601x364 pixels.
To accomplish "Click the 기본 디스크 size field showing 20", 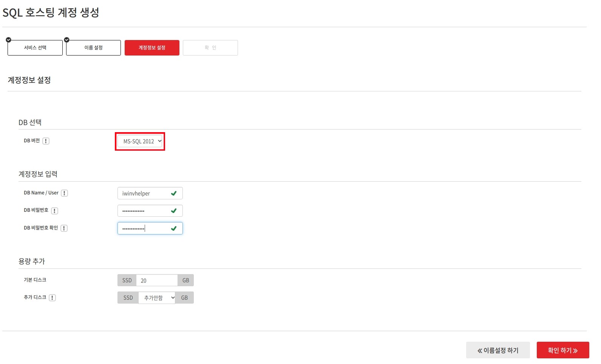I will tap(157, 280).
